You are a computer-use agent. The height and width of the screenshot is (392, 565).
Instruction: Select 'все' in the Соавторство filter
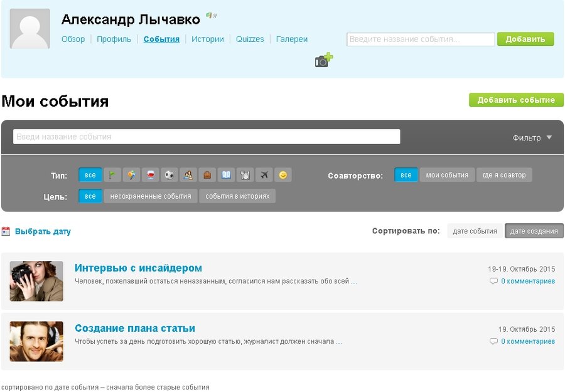[406, 175]
